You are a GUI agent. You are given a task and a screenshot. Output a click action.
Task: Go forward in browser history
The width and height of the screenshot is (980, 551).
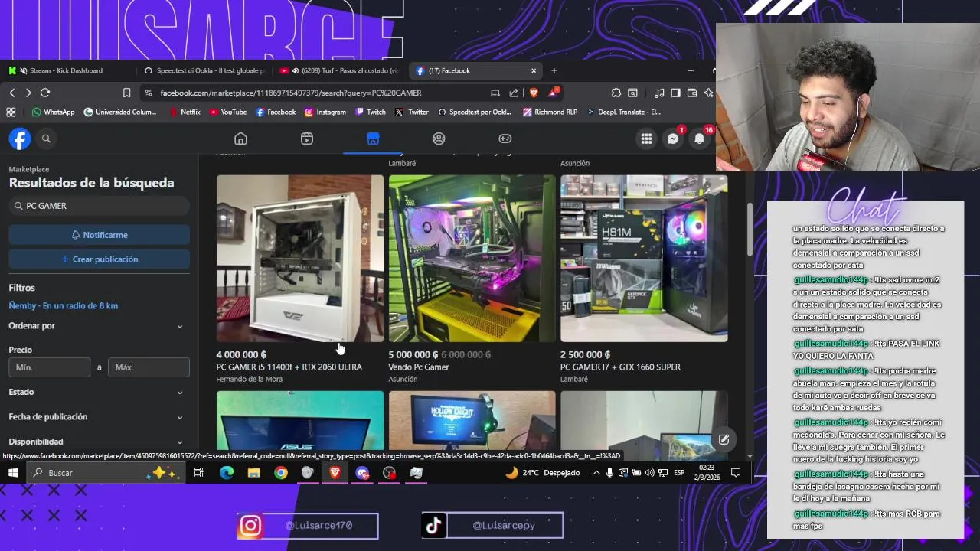pos(28,93)
